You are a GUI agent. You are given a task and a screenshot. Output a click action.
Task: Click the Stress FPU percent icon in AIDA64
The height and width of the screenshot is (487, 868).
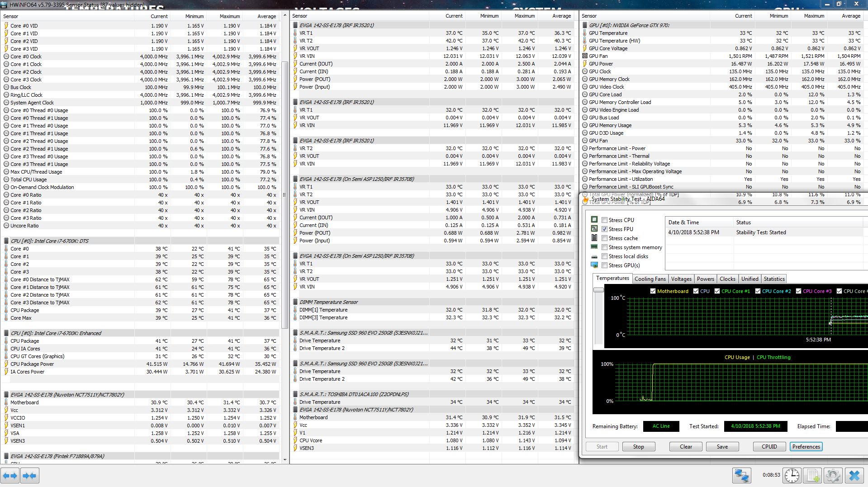(x=594, y=229)
